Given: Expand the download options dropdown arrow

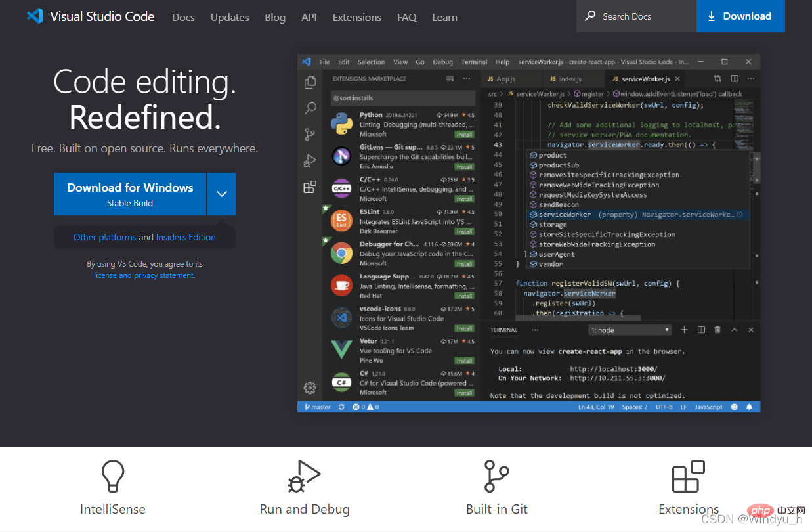Looking at the screenshot, I should 222,194.
